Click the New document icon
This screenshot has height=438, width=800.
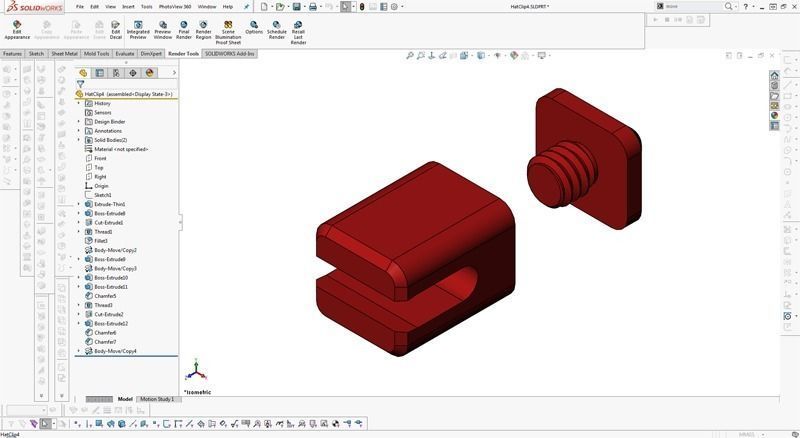(264, 7)
